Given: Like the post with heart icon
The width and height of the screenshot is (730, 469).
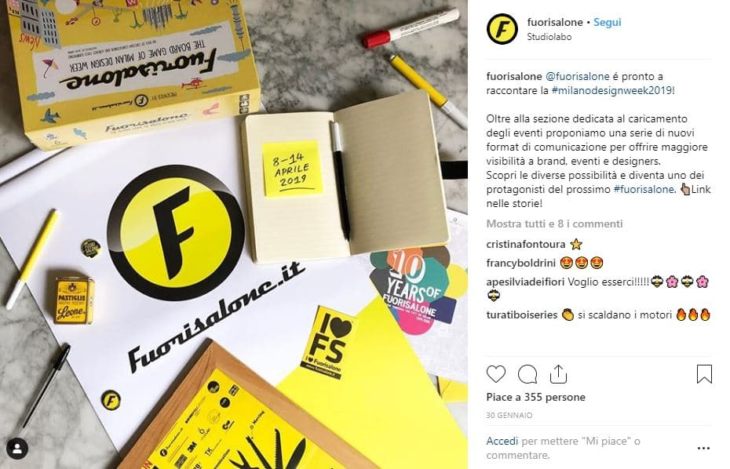Looking at the screenshot, I should tap(496, 374).
